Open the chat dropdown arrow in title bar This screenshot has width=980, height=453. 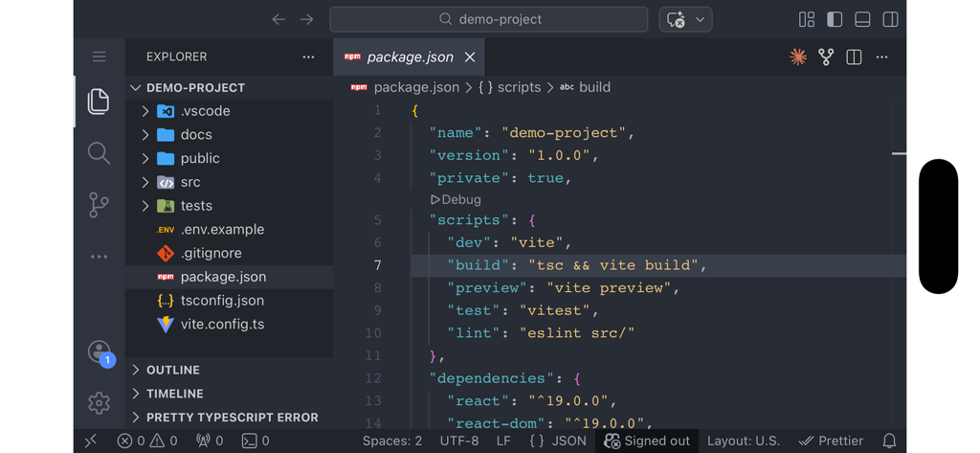click(x=700, y=19)
